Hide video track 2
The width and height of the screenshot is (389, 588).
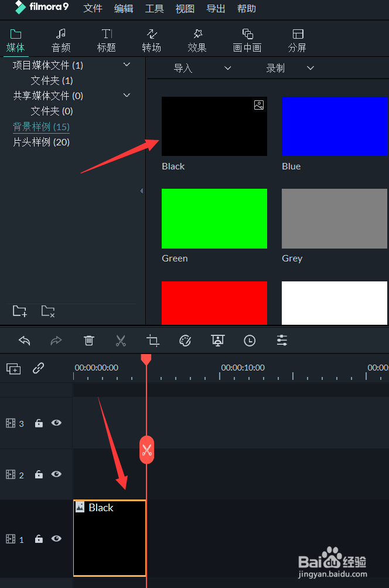[56, 474]
